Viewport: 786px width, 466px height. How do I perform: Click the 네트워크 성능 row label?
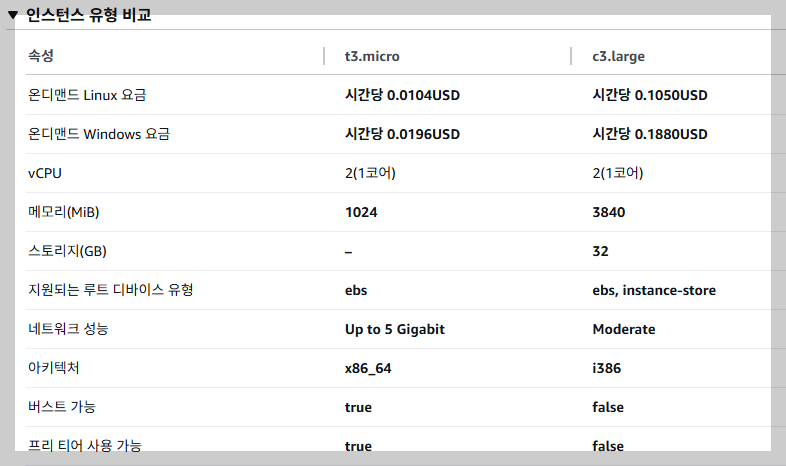click(68, 329)
